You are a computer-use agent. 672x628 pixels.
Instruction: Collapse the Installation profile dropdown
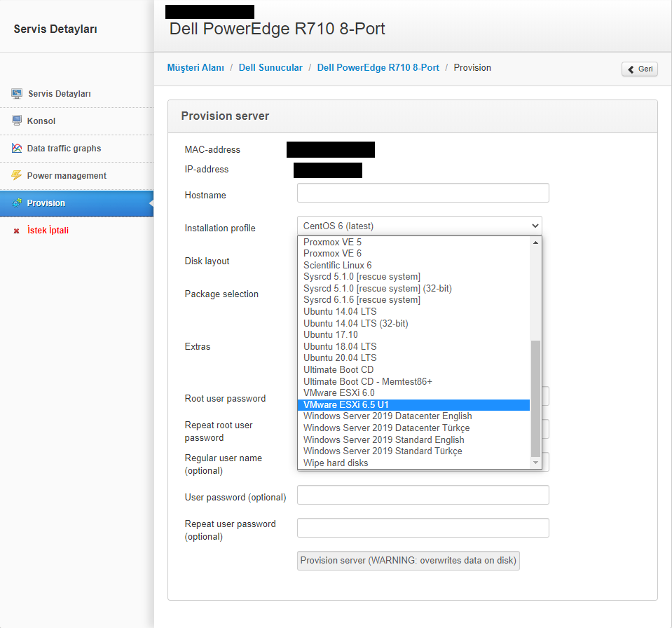420,226
